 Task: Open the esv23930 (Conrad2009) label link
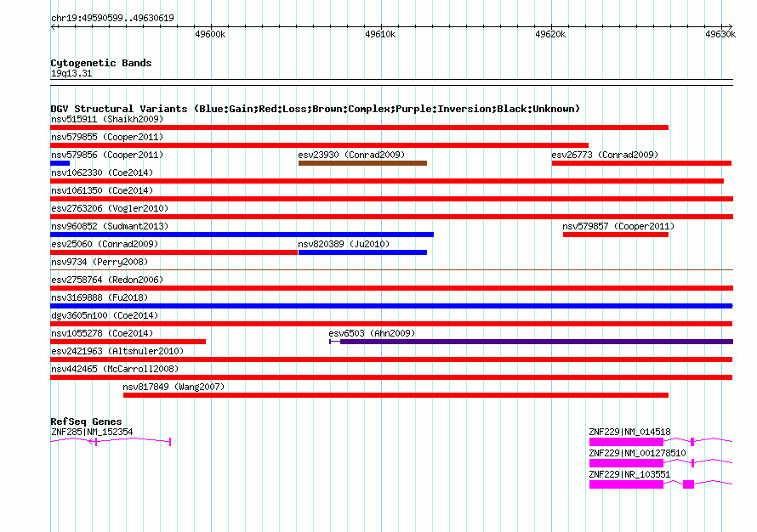click(351, 155)
